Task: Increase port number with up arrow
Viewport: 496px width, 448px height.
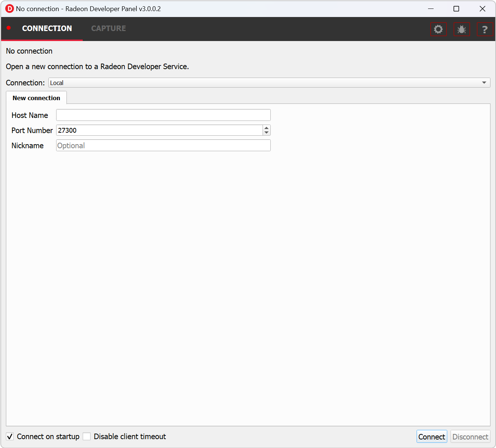Action: point(266,128)
